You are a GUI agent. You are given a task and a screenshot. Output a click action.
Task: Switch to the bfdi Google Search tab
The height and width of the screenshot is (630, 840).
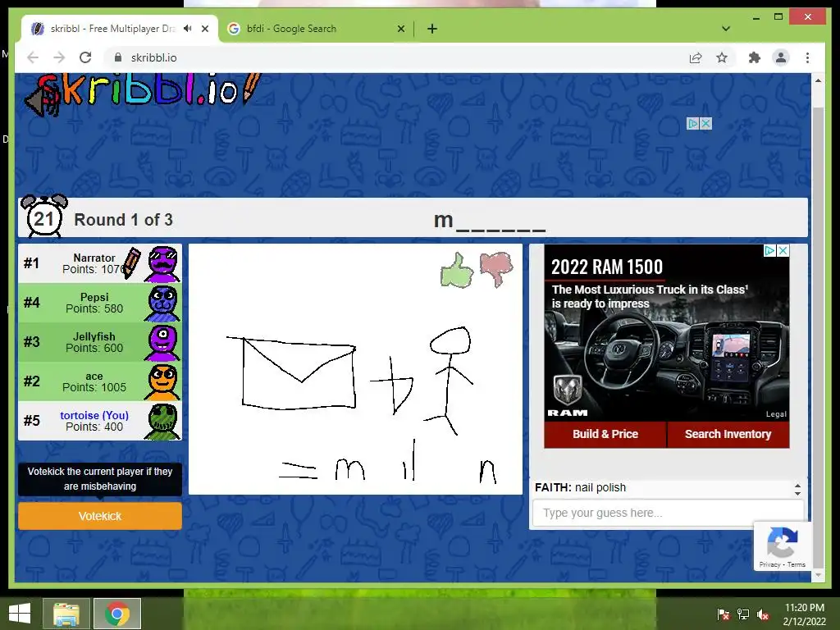coord(316,29)
